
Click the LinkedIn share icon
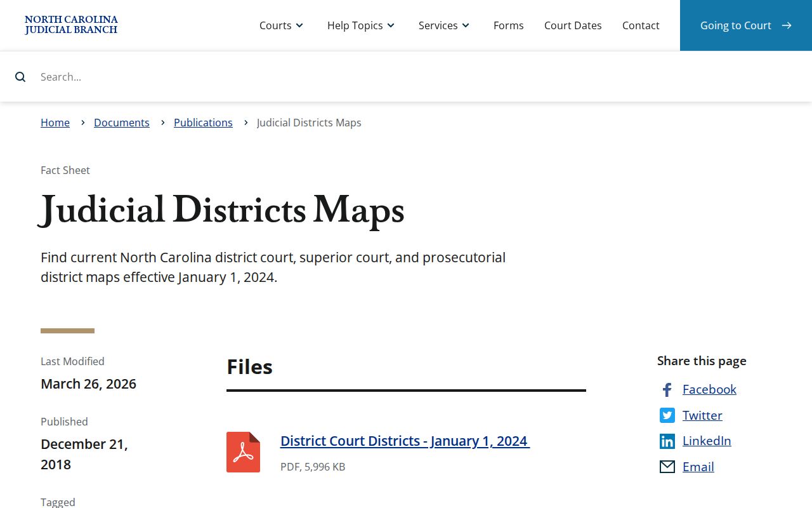coord(667,441)
